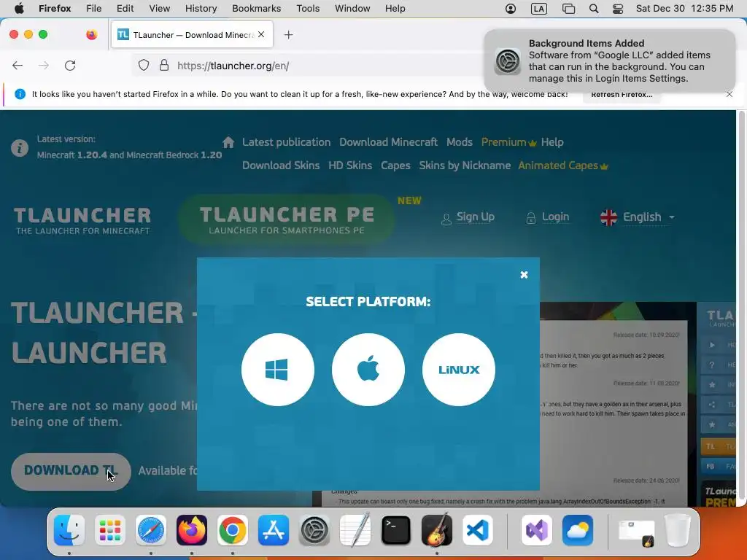Open the Firefox application menu
747x560 pixels.
(x=55, y=8)
